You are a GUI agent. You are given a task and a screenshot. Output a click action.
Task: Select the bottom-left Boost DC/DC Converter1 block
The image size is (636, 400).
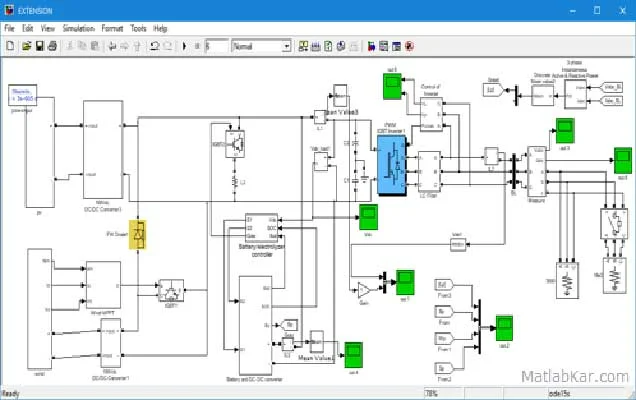(x=111, y=343)
